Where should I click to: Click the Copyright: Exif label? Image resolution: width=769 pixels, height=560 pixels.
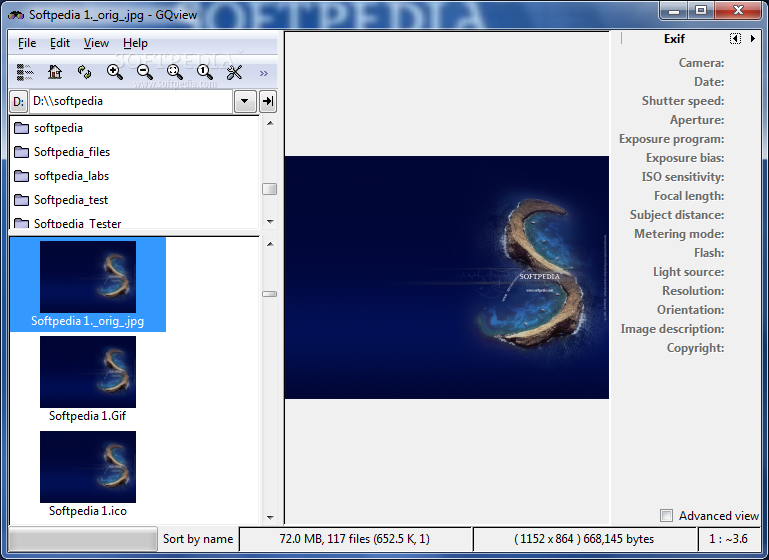[695, 348]
